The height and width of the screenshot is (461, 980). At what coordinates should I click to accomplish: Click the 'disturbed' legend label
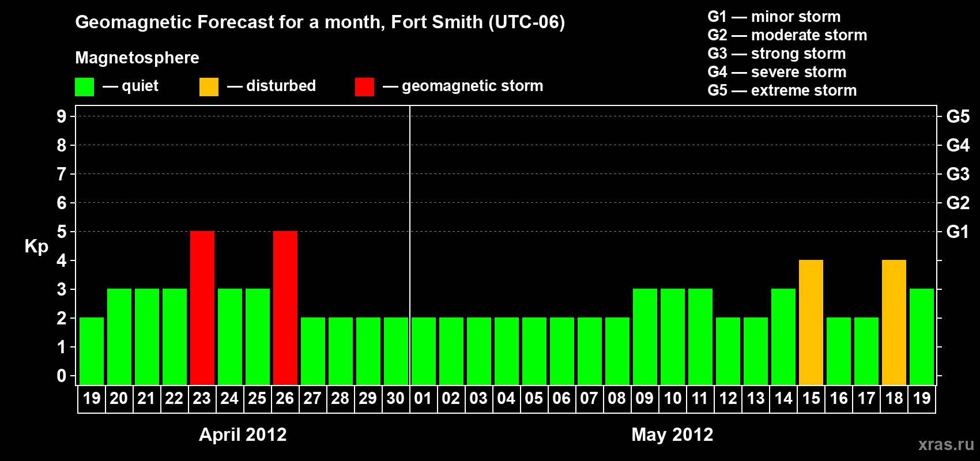coord(281,86)
